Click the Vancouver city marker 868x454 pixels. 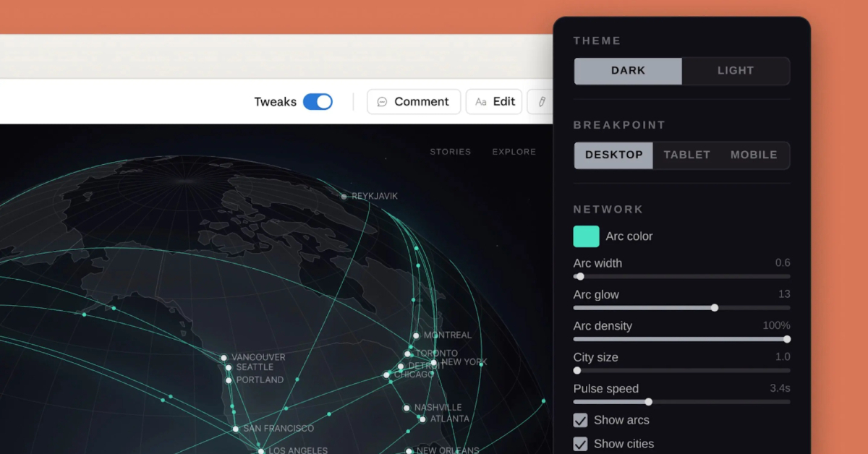224,357
